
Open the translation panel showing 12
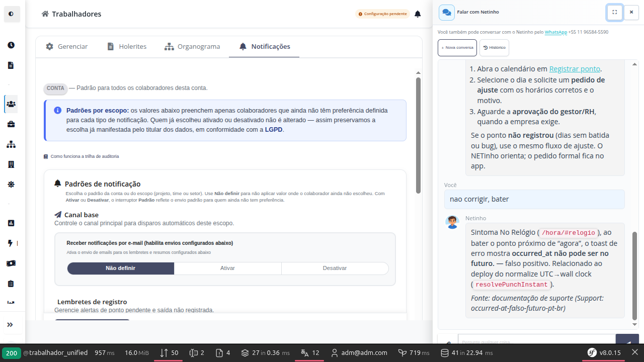tap(310, 353)
